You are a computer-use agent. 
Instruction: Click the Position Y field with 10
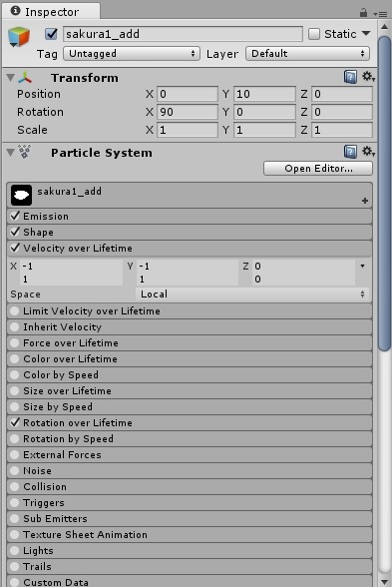point(265,94)
